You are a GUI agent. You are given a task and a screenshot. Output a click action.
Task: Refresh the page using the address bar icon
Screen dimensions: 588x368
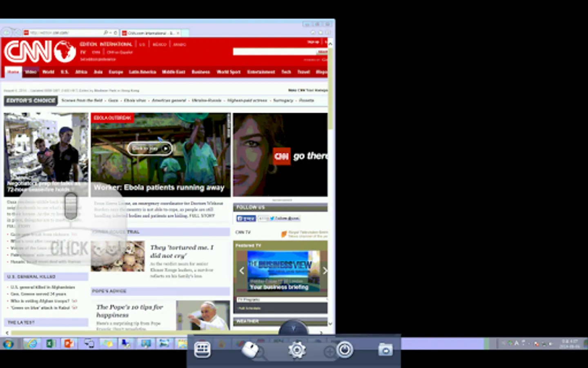click(116, 33)
